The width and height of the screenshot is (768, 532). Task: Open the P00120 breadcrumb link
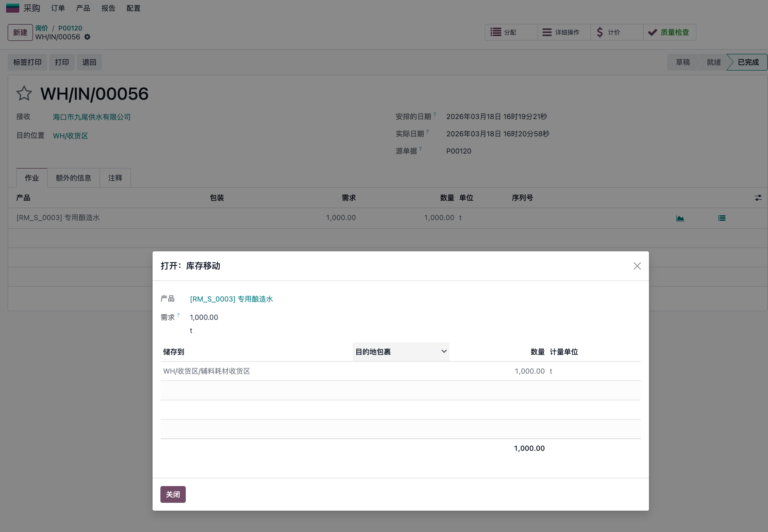click(70, 28)
